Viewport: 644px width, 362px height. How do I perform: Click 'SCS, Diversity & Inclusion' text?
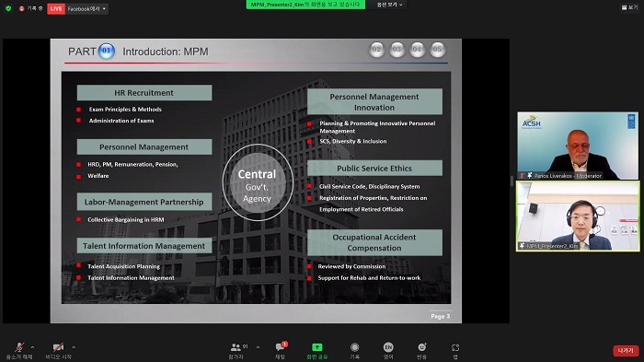click(352, 141)
